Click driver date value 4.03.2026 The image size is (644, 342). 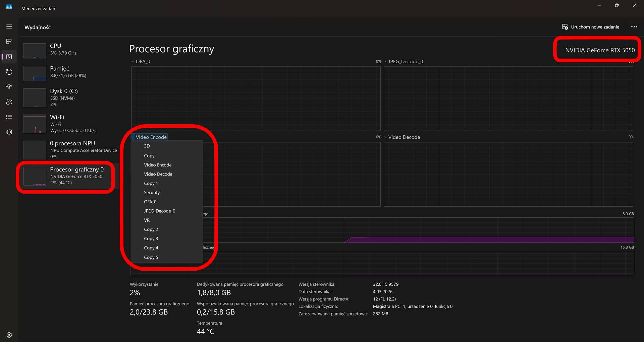tap(383, 292)
